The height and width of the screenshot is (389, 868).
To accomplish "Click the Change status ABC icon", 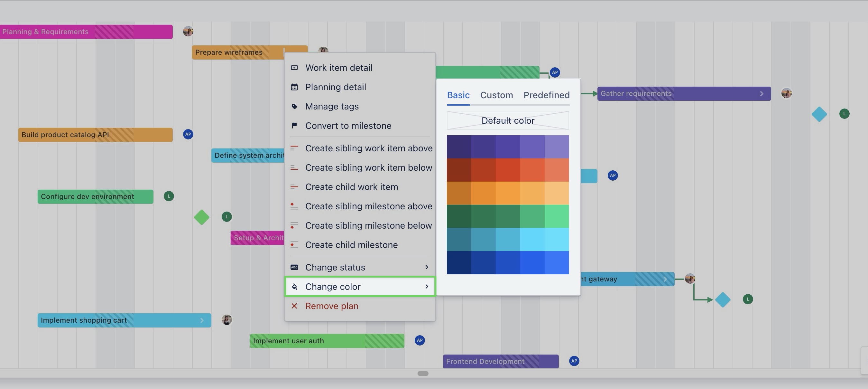I will (294, 267).
